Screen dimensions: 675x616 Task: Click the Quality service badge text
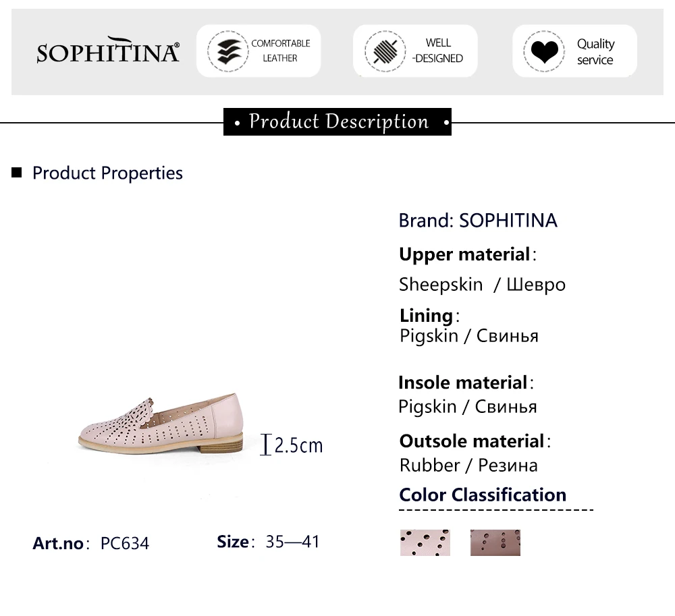pyautogui.click(x=596, y=52)
